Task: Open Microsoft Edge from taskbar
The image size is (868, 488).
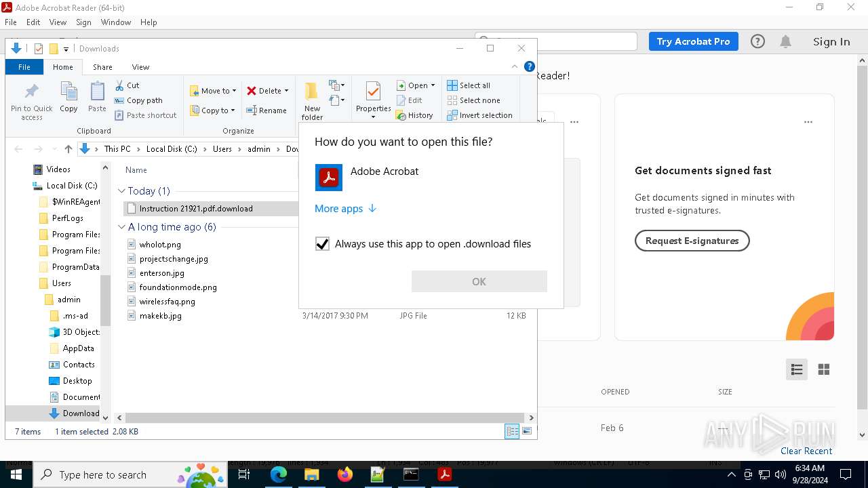Action: [x=279, y=474]
